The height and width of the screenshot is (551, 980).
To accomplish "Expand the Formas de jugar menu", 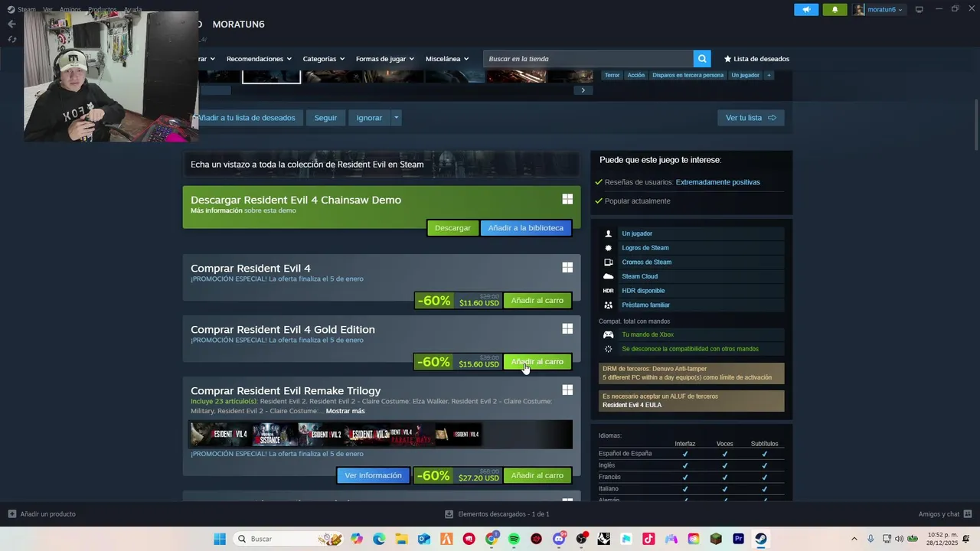I will (384, 59).
